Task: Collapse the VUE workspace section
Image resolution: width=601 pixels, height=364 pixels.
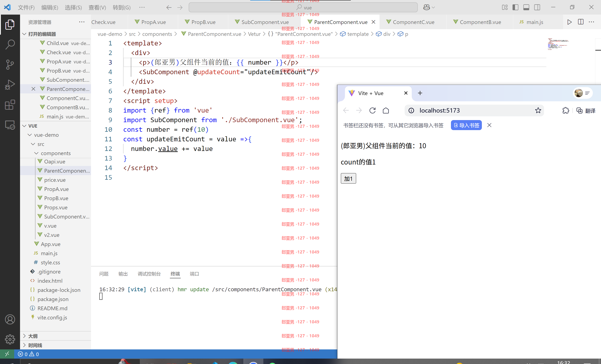Action: (x=24, y=126)
